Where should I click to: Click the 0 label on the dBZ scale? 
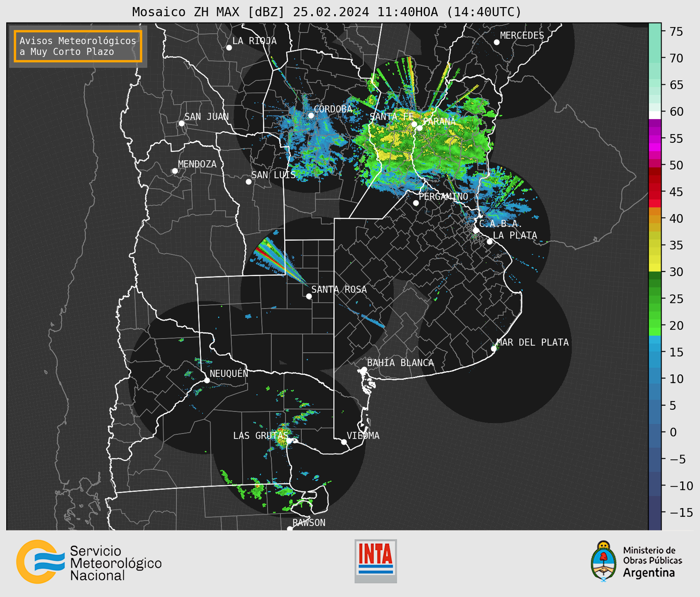click(x=673, y=432)
